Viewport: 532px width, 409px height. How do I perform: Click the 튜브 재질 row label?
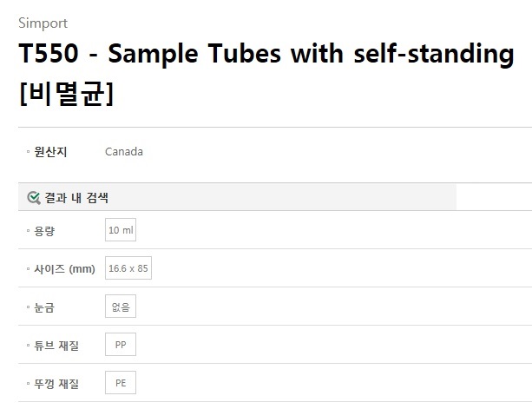pyautogui.click(x=56, y=346)
